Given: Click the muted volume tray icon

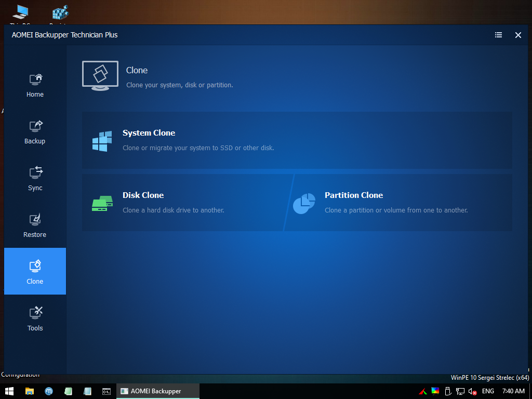Looking at the screenshot, I should [472, 392].
